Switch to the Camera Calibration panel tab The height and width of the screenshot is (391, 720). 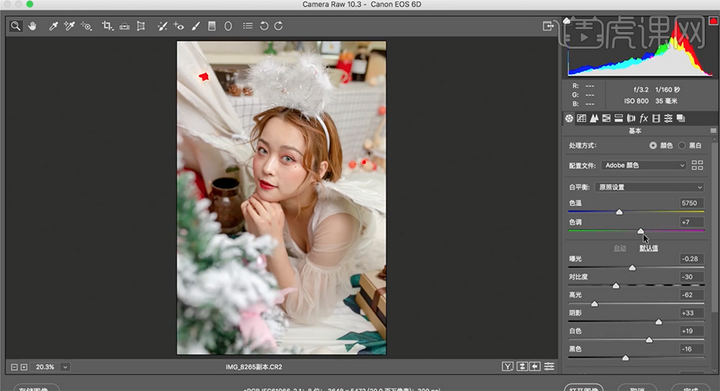[x=656, y=118]
